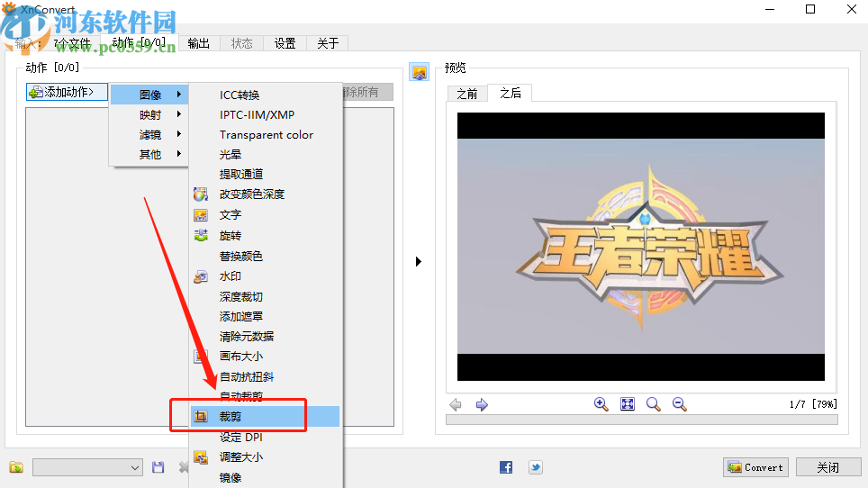Screen dimensions: 868x488
Task: Choose IPTC-IIM/XMP menu item
Action: tap(257, 114)
